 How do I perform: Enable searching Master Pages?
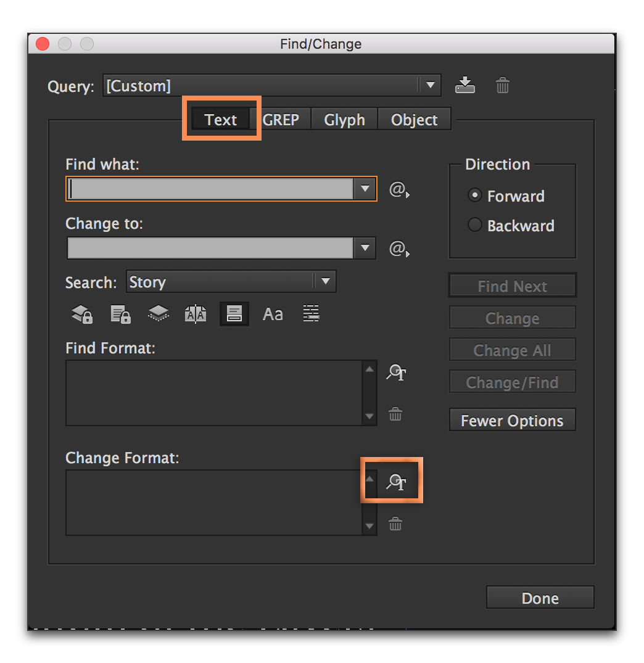196,313
